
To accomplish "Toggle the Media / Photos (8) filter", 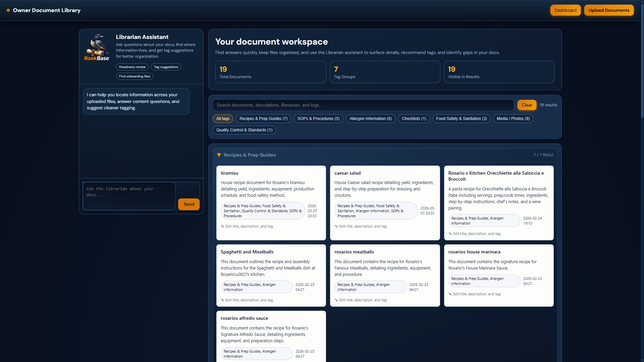I will click(513, 118).
